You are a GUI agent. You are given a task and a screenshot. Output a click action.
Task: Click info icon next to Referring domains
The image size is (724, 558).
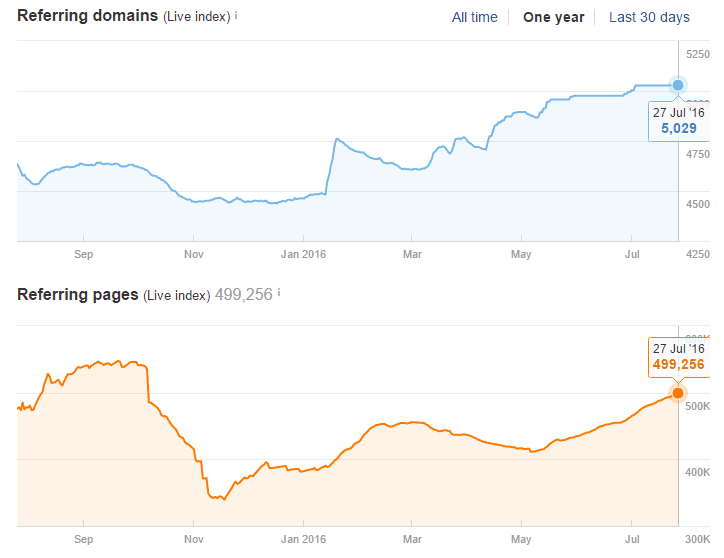coord(236,17)
